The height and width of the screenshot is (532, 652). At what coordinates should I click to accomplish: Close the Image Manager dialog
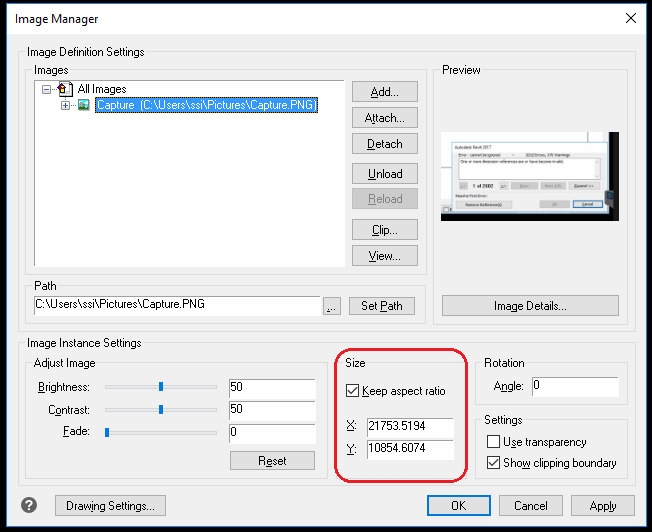coord(631,18)
